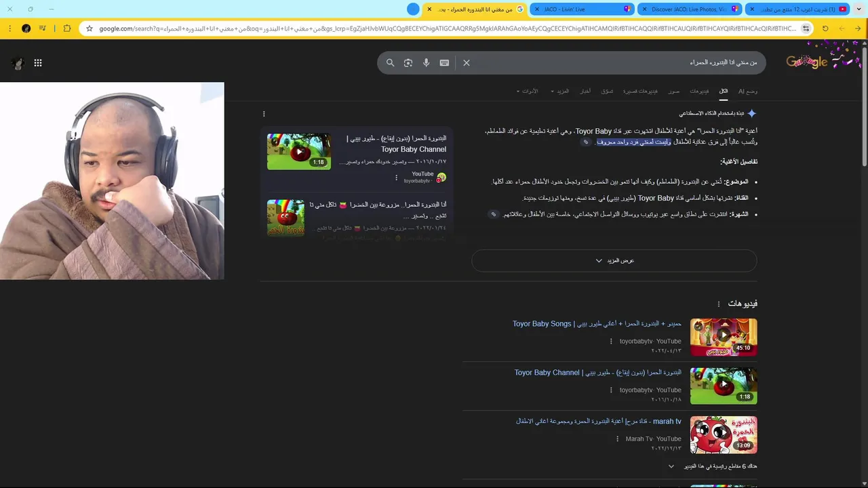Click inside the Google search text field
Image resolution: width=868 pixels, height=488 pixels.
click(x=617, y=62)
